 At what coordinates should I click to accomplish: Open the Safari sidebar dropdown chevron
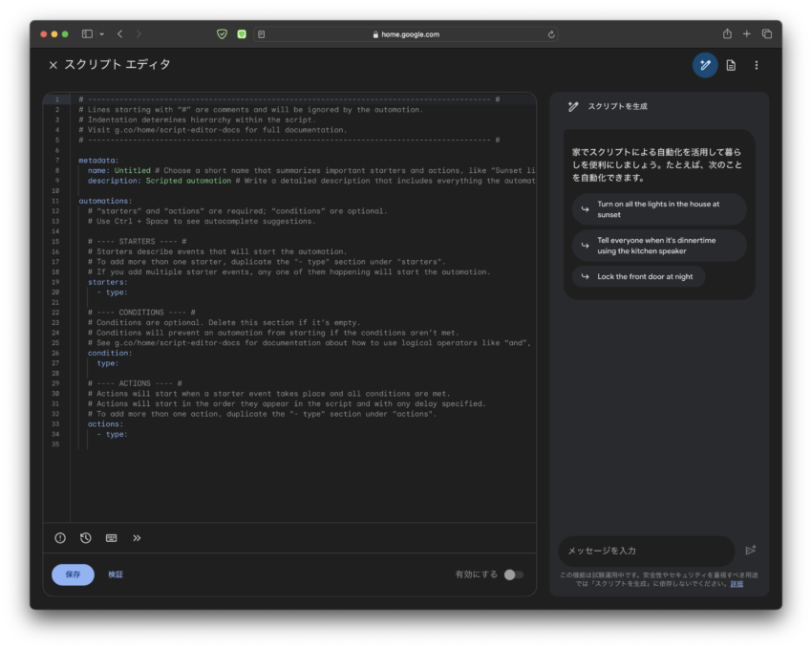(101, 34)
